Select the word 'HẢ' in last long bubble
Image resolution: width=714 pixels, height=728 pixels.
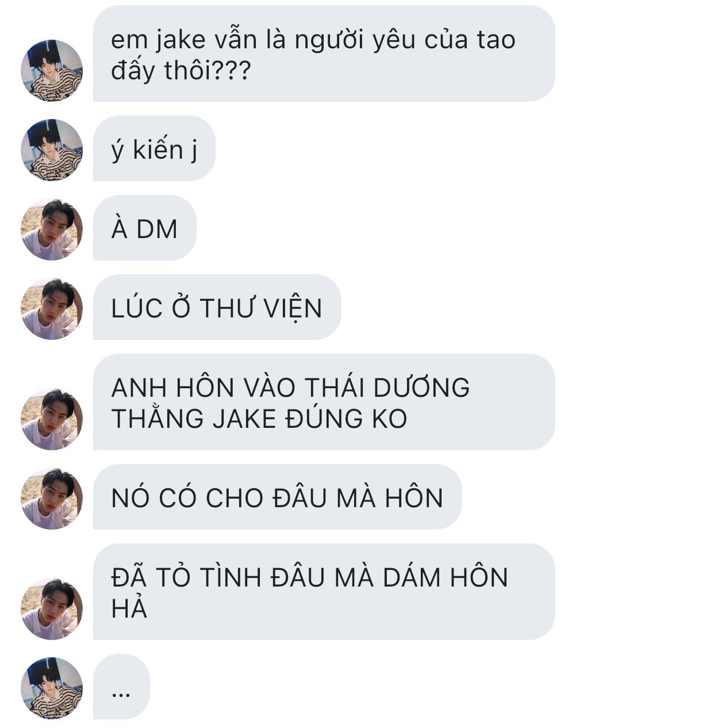tap(129, 607)
